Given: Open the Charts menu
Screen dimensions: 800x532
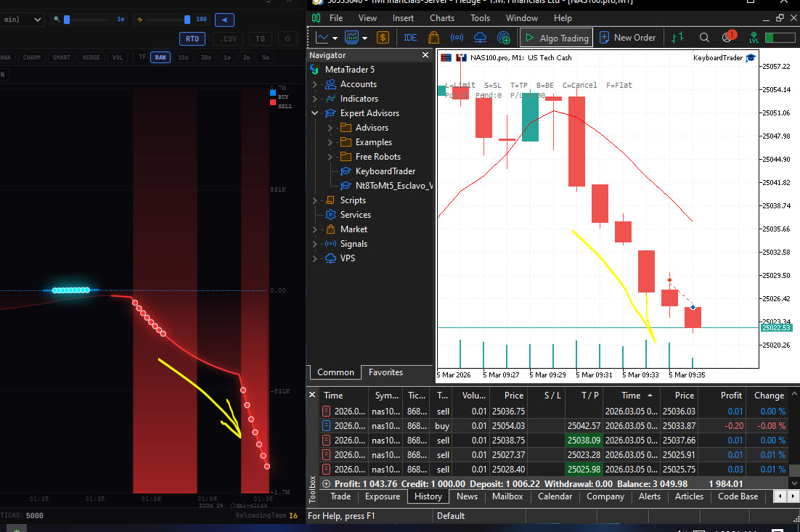Looking at the screenshot, I should pos(441,18).
